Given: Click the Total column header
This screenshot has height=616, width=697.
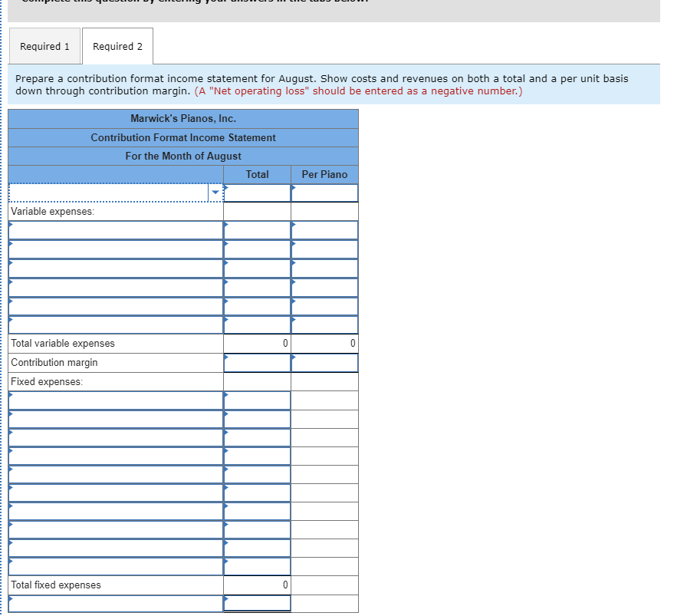Looking at the screenshot, I should tap(257, 174).
